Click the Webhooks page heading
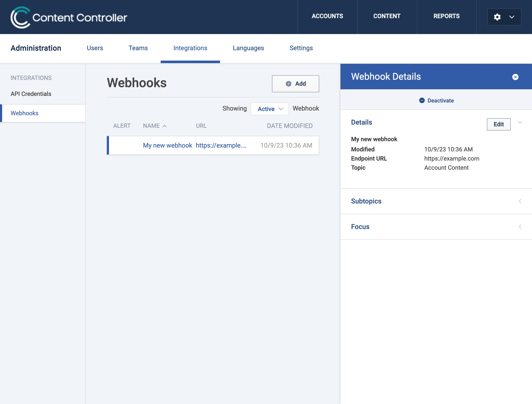Viewport: 532px width, 404px height. (x=137, y=83)
